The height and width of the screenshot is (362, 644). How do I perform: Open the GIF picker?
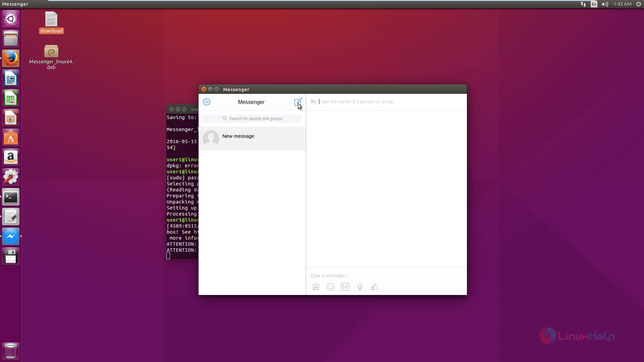345,287
